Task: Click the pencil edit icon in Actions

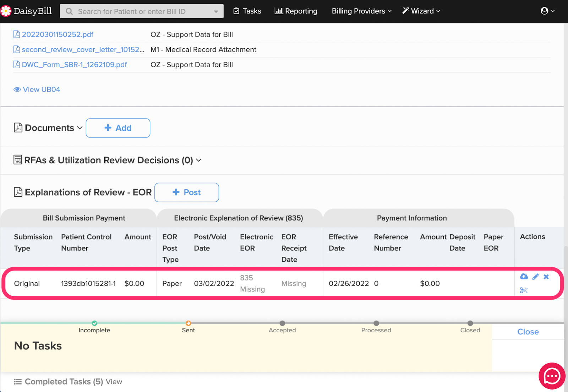Action: [535, 277]
